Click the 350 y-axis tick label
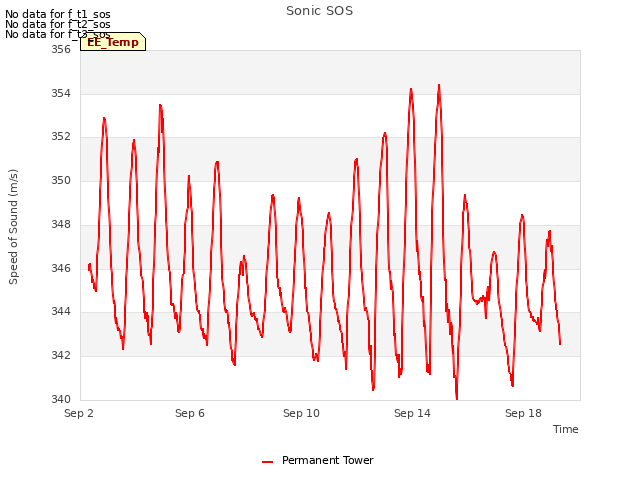This screenshot has height=480, width=640. coord(61,180)
